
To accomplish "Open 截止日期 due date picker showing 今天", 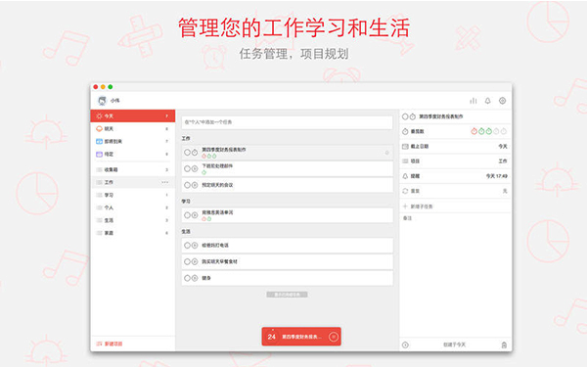I will point(455,147).
